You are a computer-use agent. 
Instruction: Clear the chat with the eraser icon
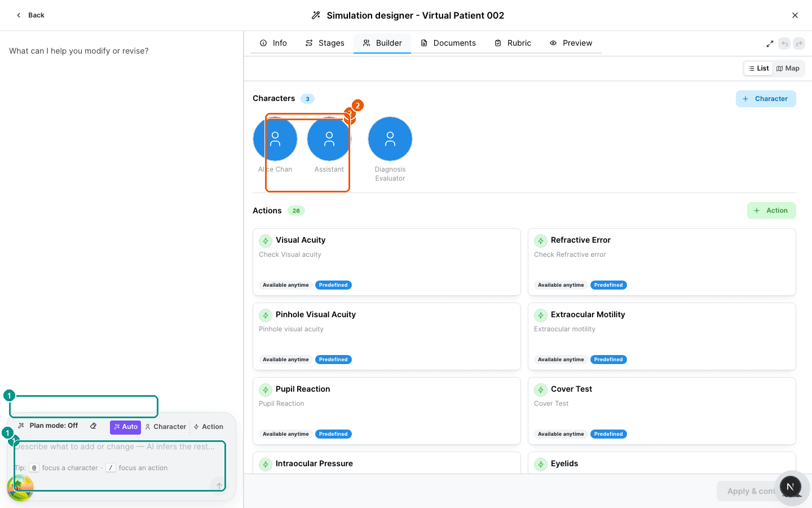(x=94, y=426)
